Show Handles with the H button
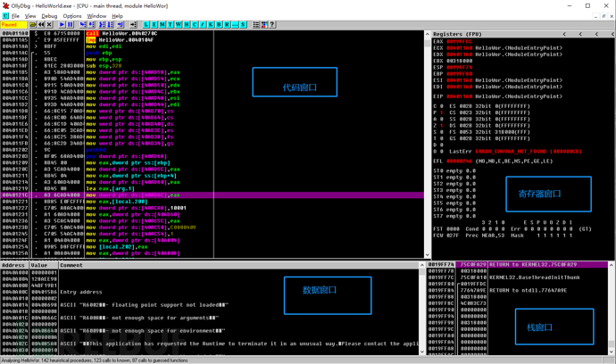 tap(187, 24)
